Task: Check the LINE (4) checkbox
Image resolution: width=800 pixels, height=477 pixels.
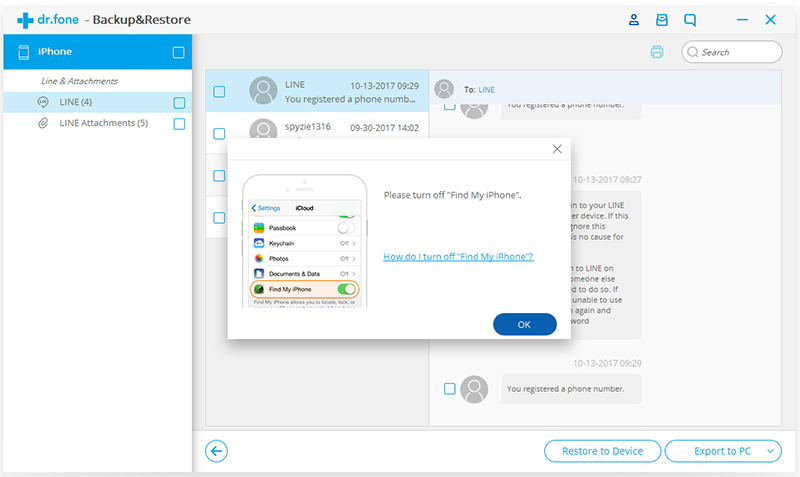Action: pos(179,103)
